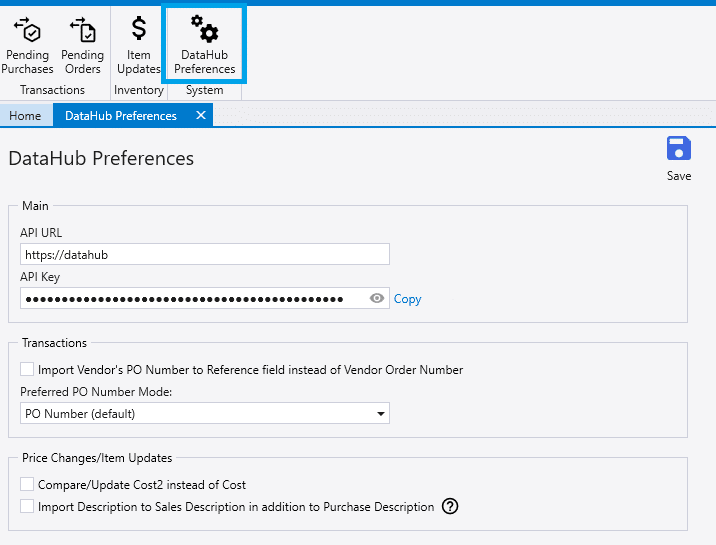
Task: Save the DataHub preferences
Action: tap(679, 158)
